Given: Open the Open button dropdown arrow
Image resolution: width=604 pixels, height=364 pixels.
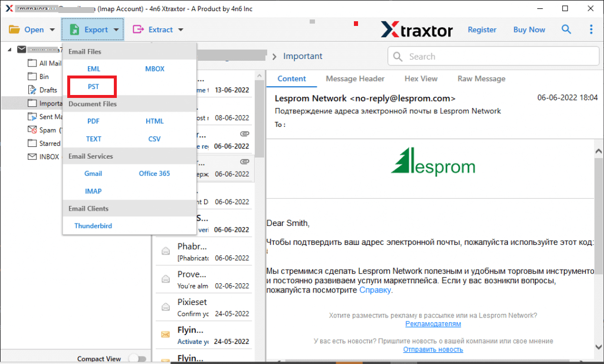Looking at the screenshot, I should pyautogui.click(x=51, y=29).
